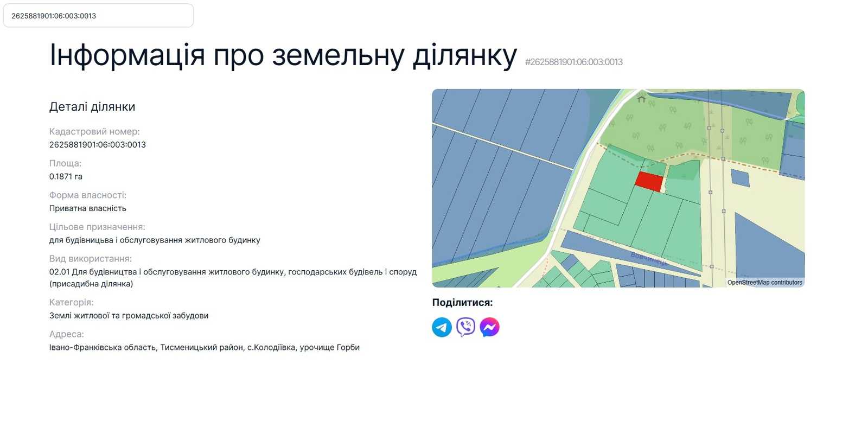The height and width of the screenshot is (434, 868).
Task: Click the cadastral number search field
Action: click(x=98, y=16)
